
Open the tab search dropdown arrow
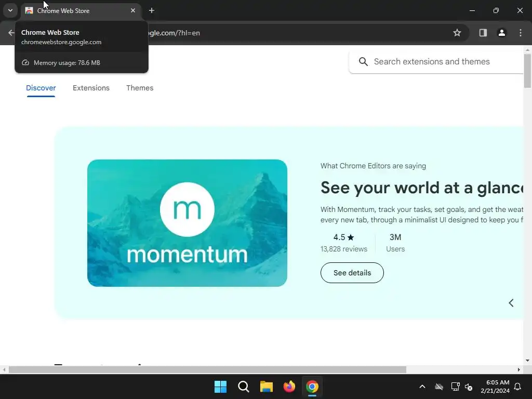(10, 10)
